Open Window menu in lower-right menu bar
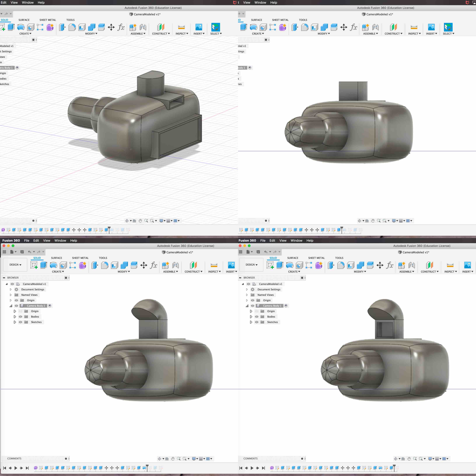Viewport: 476px width, 476px height. 296,240
